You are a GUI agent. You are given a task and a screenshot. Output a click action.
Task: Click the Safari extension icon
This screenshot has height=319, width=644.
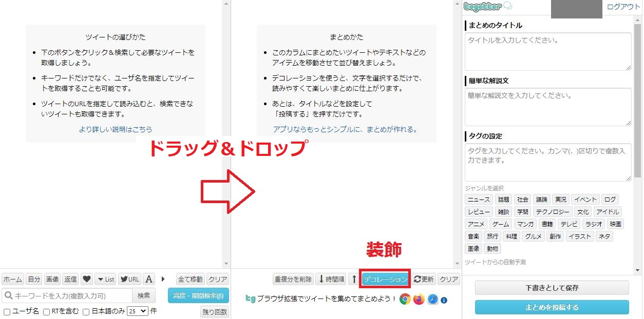click(x=432, y=300)
